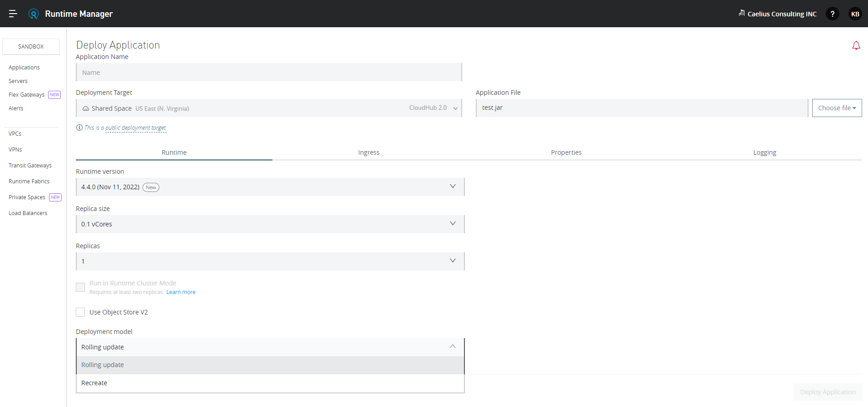Open Private Spaces in sidebar
Image resolution: width=868 pixels, height=407 pixels.
(x=27, y=197)
